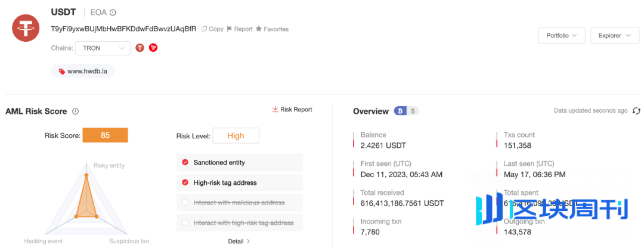Select the red TRON chain icon

(x=153, y=48)
